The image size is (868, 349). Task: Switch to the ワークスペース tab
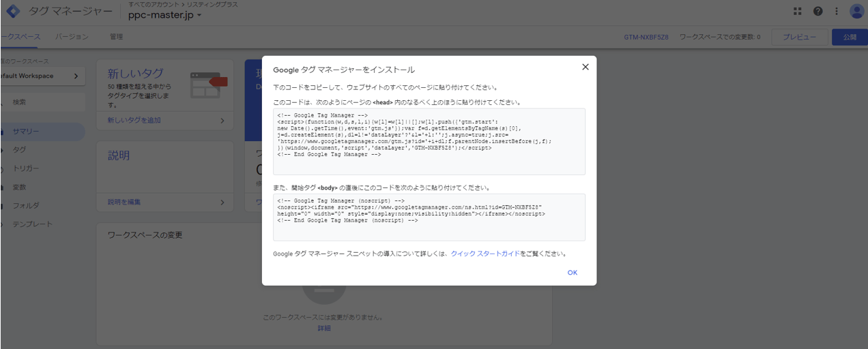pyautogui.click(x=20, y=37)
